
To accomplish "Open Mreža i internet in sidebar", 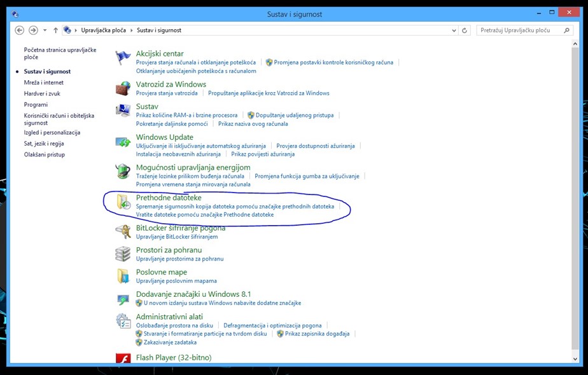I will [x=43, y=83].
